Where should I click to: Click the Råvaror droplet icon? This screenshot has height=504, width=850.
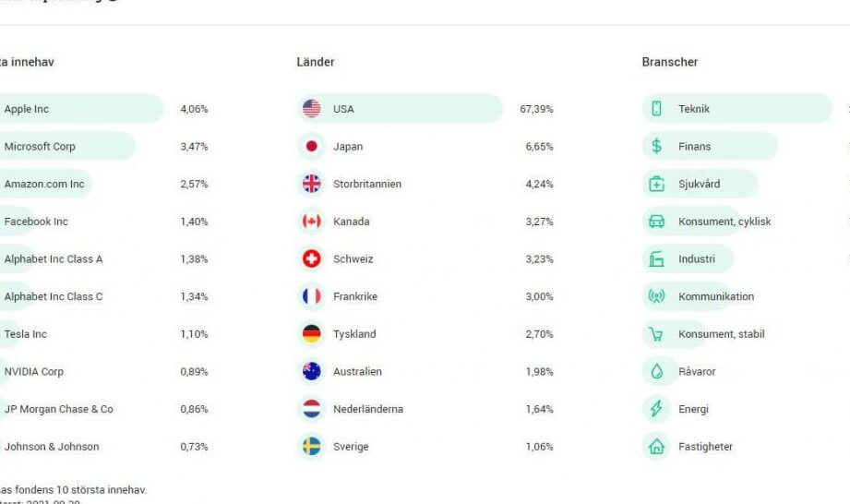coord(656,371)
